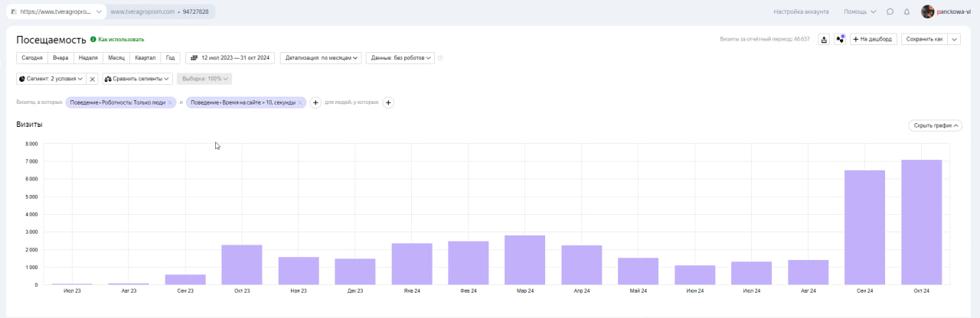This screenshot has width=980, height=318.
Task: Open the AI assistant dots icon
Action: (x=840, y=39)
